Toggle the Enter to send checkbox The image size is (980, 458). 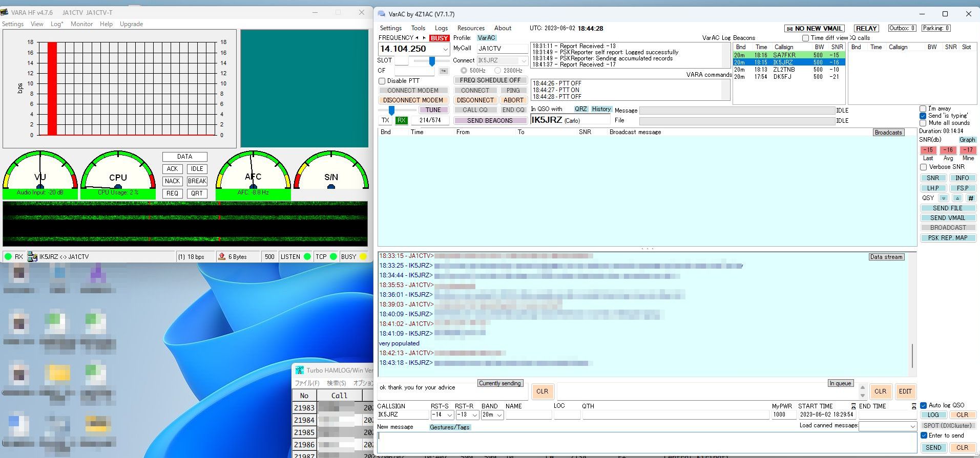click(923, 435)
